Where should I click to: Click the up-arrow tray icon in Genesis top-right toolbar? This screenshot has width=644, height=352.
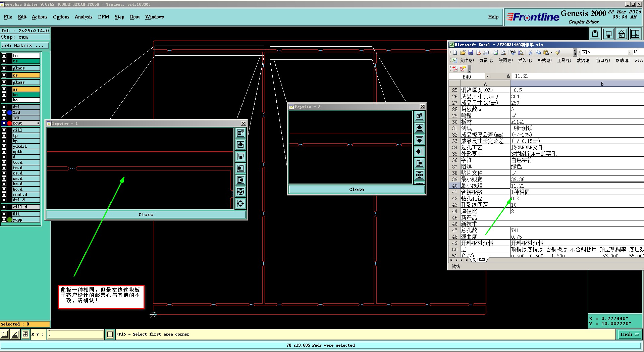tap(595, 34)
